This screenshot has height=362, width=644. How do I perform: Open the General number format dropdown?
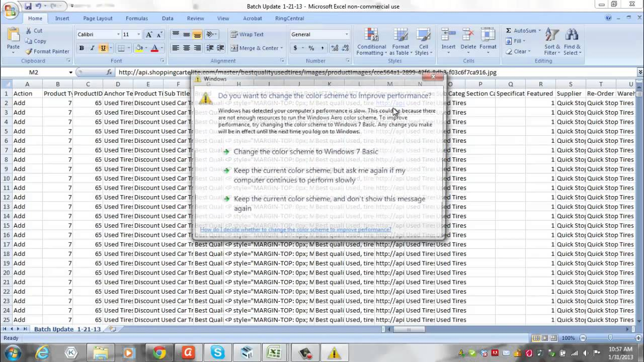(x=346, y=35)
